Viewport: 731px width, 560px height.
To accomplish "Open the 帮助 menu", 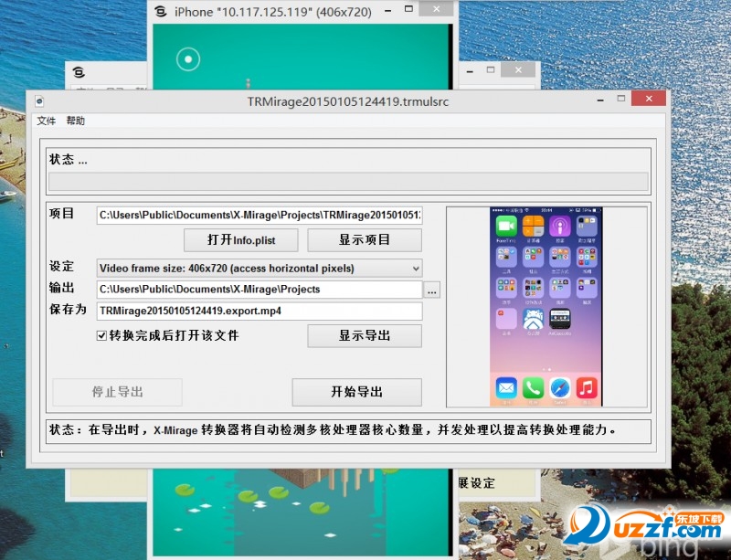I will [x=75, y=121].
